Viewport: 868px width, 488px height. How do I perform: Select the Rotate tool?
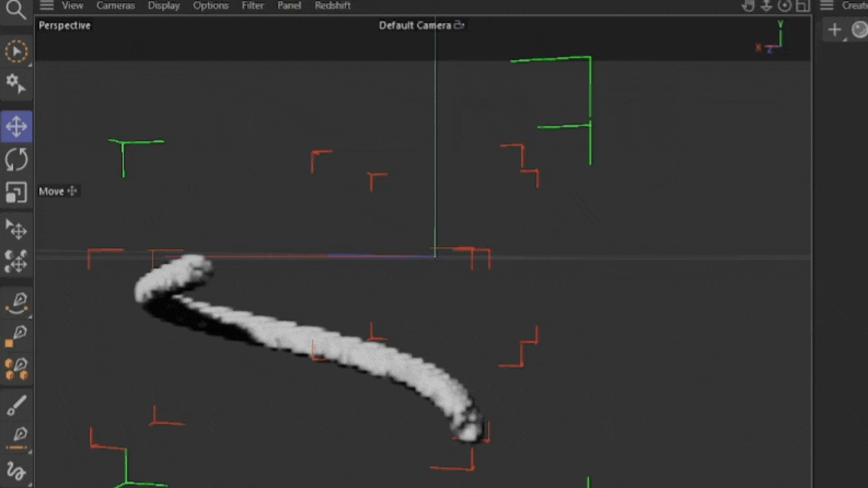[16, 160]
